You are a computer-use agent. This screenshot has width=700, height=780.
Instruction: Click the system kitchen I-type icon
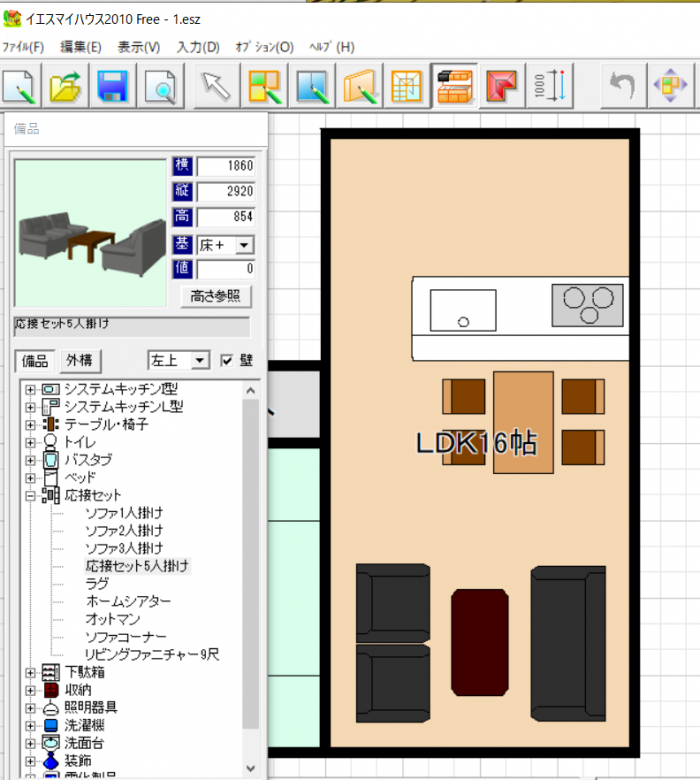coord(50,389)
